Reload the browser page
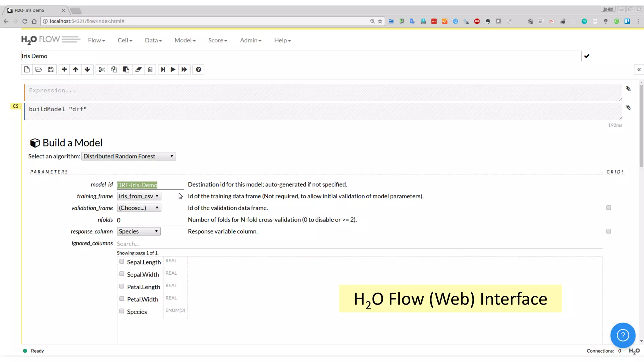The image size is (644, 362). tap(25, 21)
